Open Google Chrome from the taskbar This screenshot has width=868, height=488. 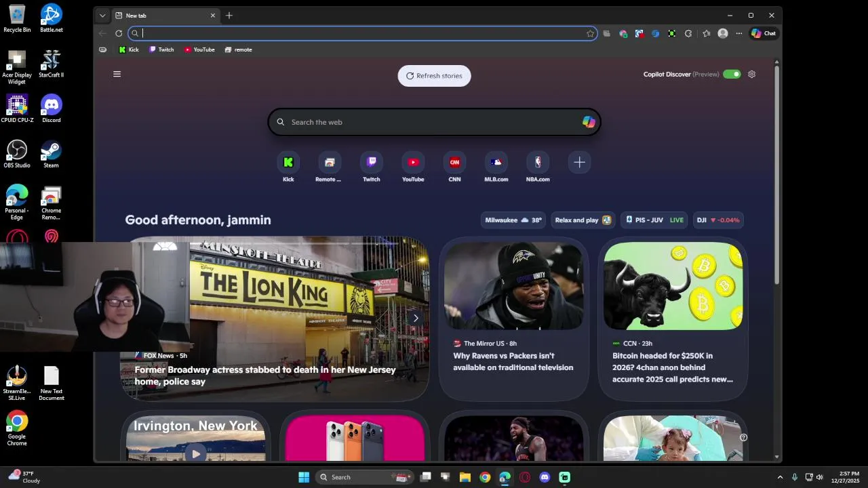485,477
